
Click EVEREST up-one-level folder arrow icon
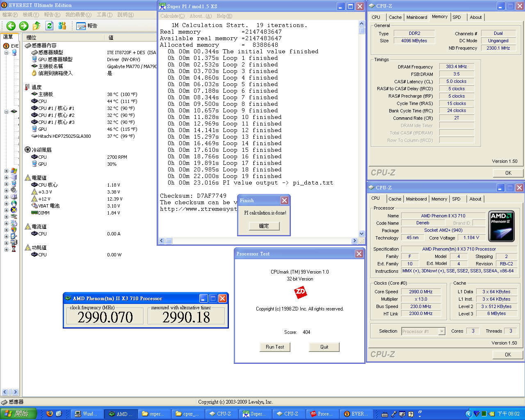pyautogui.click(x=37, y=26)
